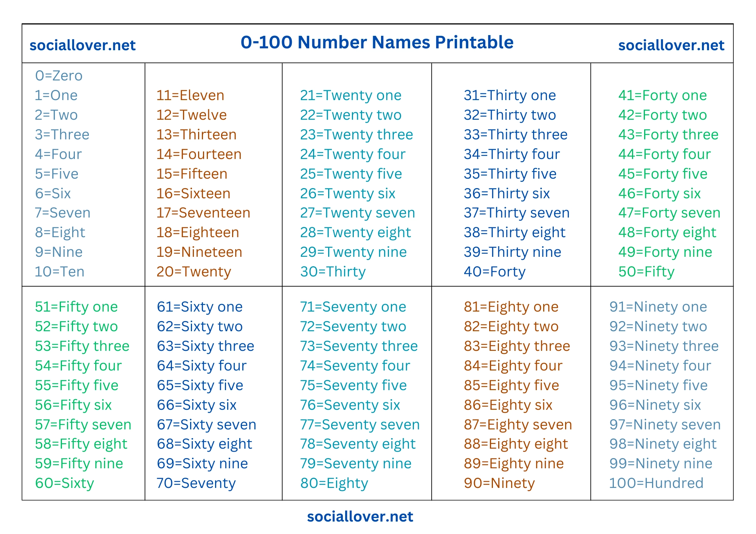
Task: Select the "77=Seventy seven" entry
Action: (359, 424)
